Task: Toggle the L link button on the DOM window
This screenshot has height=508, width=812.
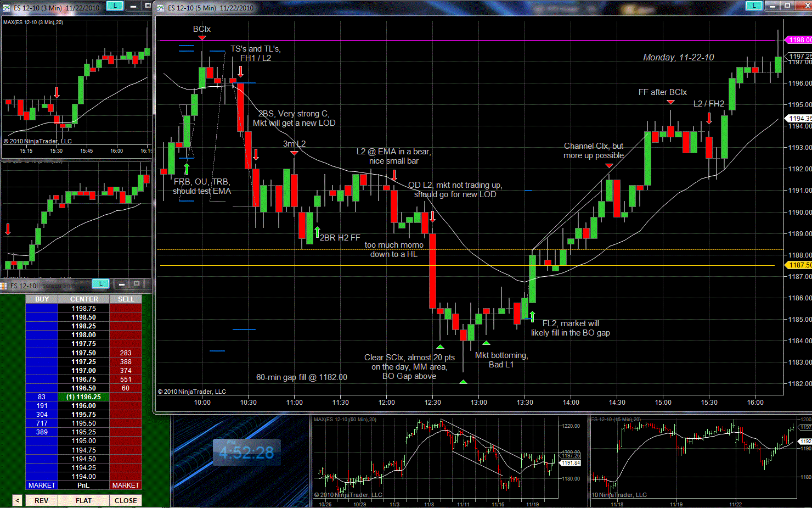Action: point(100,283)
